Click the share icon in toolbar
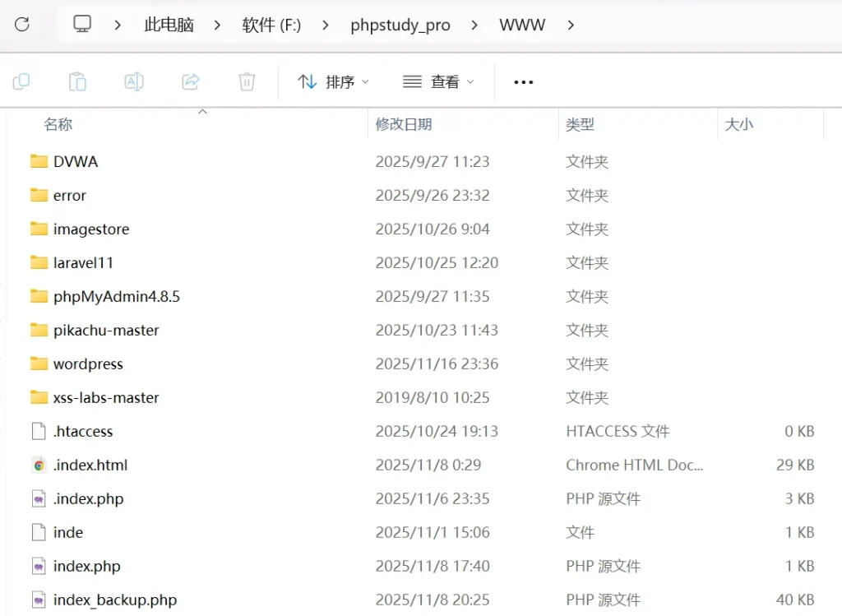This screenshot has height=616, width=842. point(191,81)
